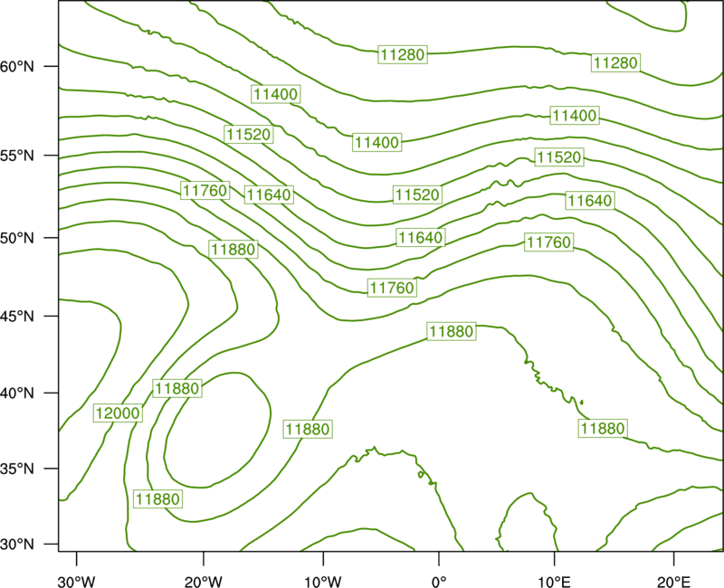
Task: Click the 0° longitude axis label
Action: tap(439, 582)
